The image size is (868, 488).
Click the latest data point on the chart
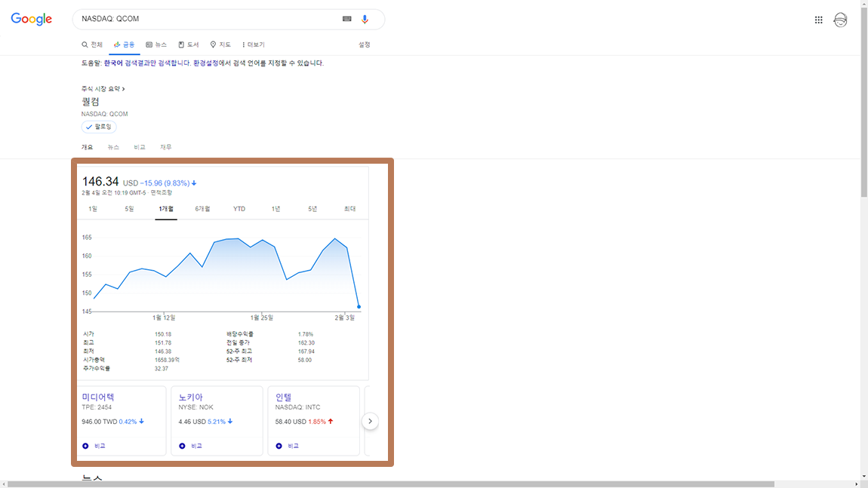[359, 306]
